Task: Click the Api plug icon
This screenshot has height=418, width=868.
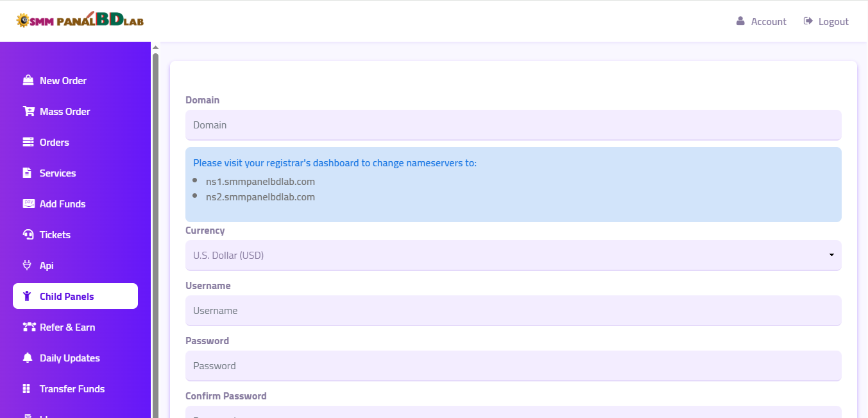Action: coord(27,265)
